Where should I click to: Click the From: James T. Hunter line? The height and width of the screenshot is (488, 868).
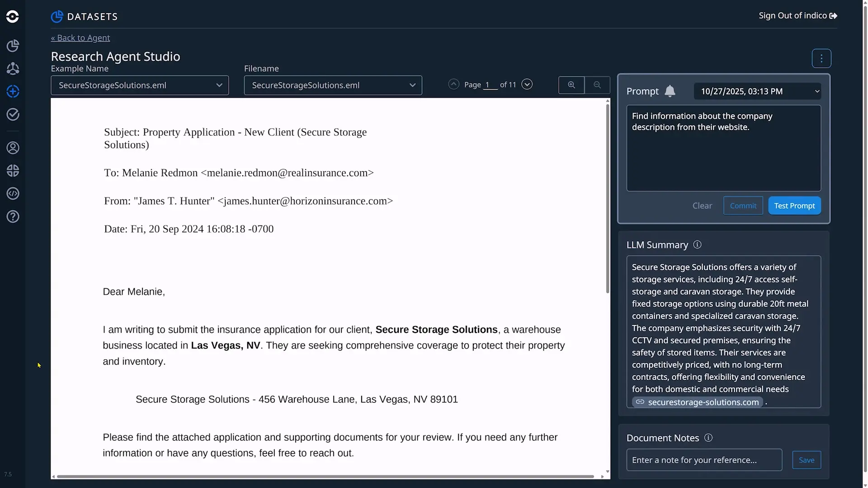coord(248,201)
